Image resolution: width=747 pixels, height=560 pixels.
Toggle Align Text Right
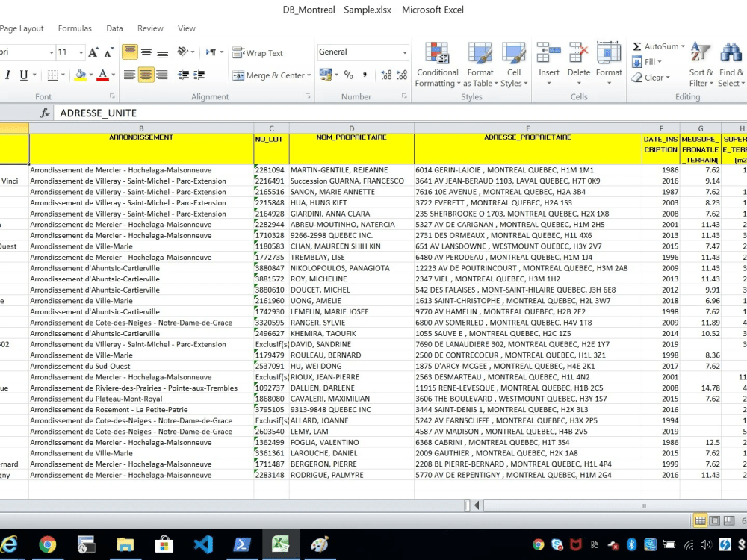162,75
